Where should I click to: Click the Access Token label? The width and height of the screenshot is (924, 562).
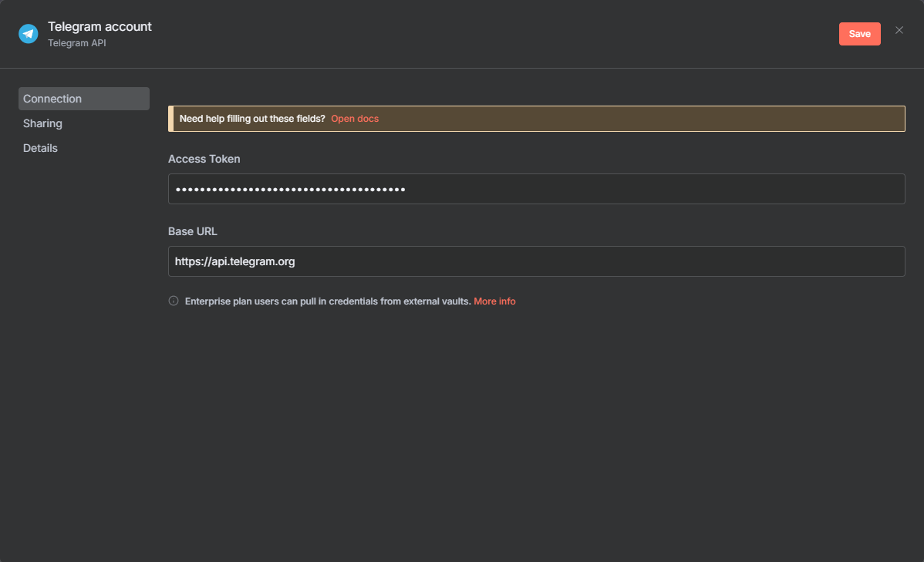[x=204, y=159]
